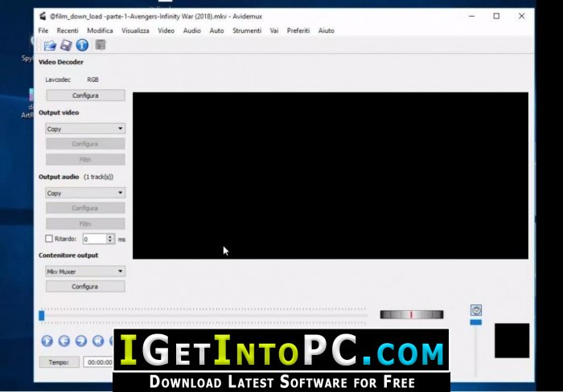Click the film-strip toolbar icon next to info
The height and width of the screenshot is (392, 563).
tap(101, 45)
